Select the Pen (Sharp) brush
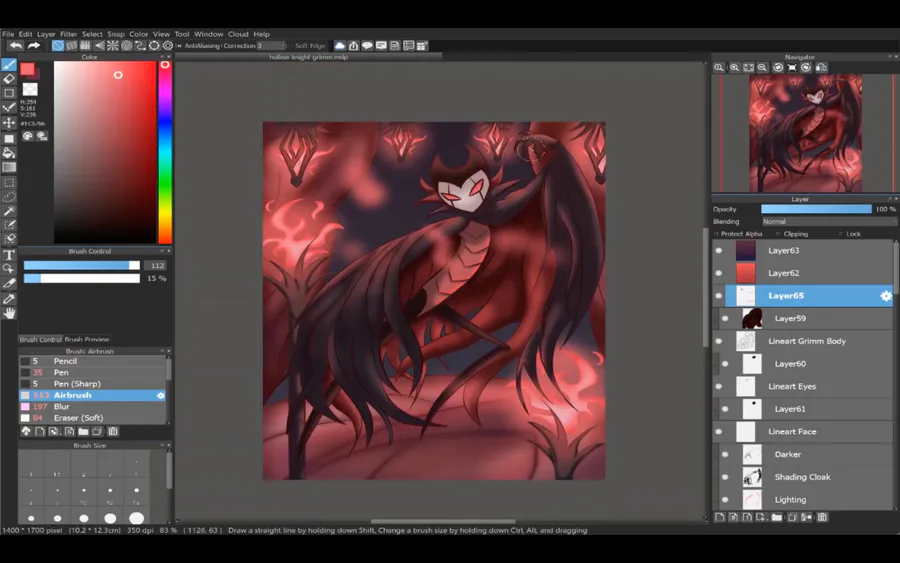 [92, 384]
